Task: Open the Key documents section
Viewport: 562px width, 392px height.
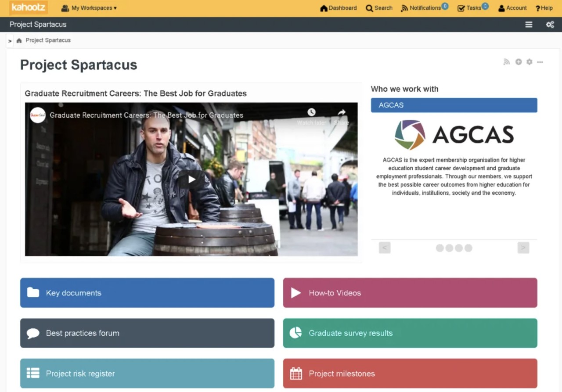Action: coord(147,293)
